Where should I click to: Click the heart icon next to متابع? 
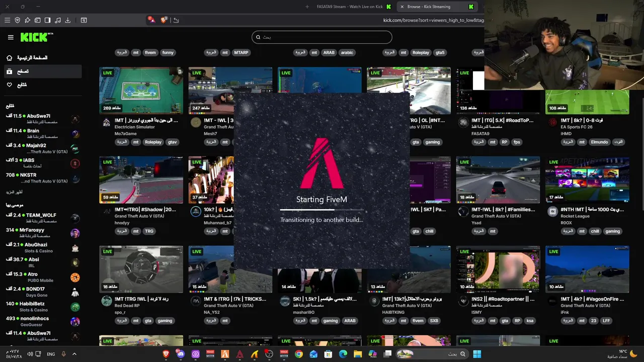(x=10, y=85)
